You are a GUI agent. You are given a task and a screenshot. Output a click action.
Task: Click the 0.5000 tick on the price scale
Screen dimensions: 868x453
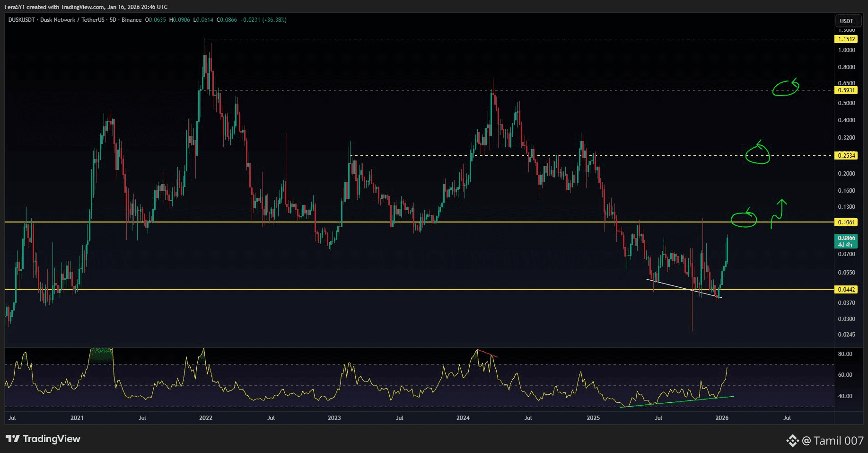pyautogui.click(x=846, y=103)
